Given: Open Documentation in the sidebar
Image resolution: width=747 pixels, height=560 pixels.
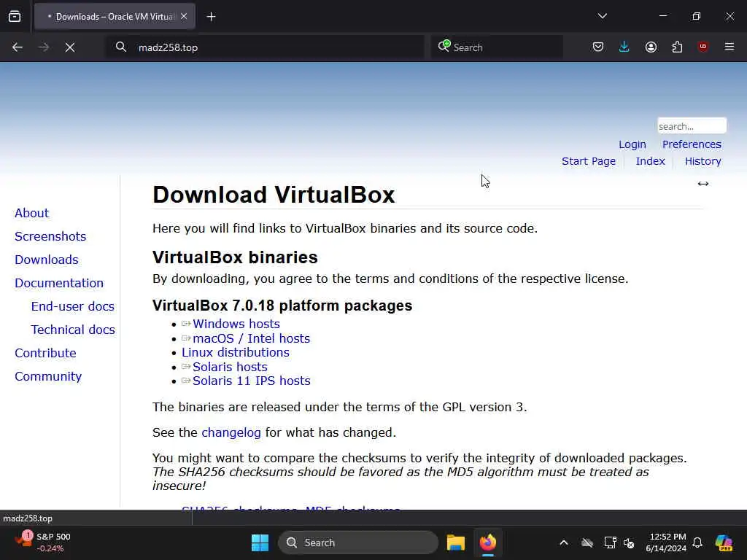Looking at the screenshot, I should 59,283.
